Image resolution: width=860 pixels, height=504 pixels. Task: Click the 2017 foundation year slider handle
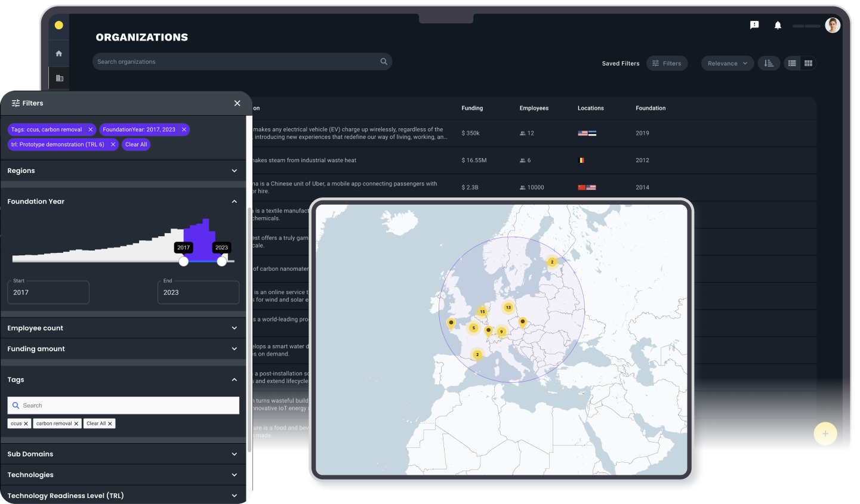point(184,261)
